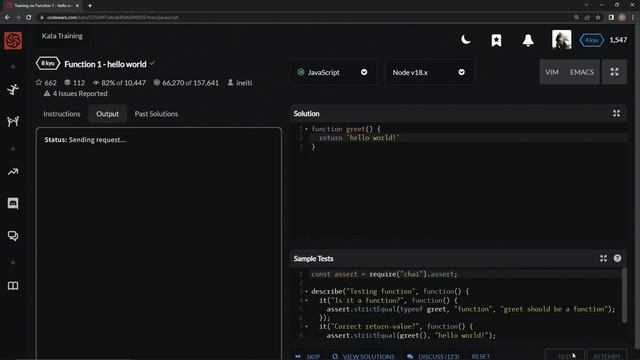This screenshot has width=640, height=360.
Task: Open the Discussions speech bubbles icon
Action: [13, 236]
